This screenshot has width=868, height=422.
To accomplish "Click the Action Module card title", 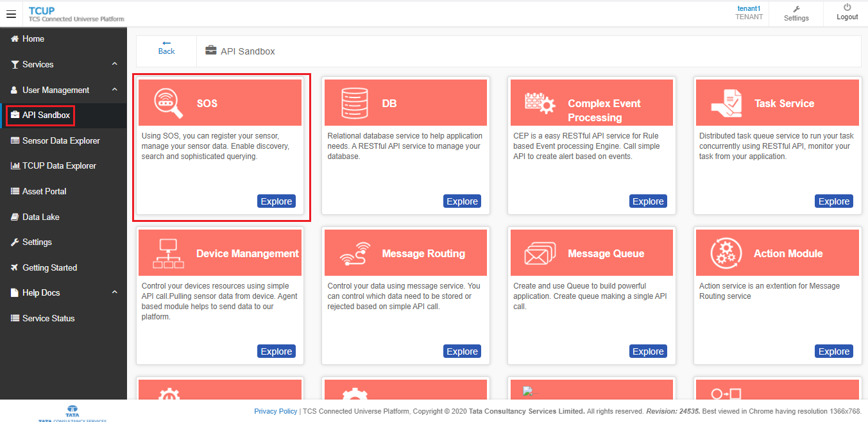I will pos(788,253).
